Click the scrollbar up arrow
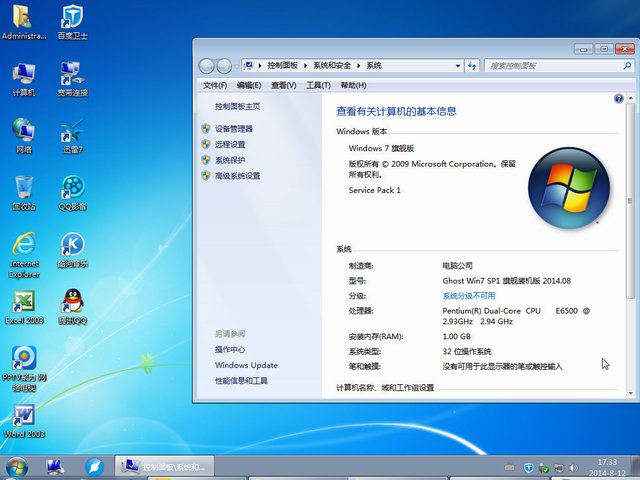This screenshot has width=640, height=480. tap(630, 98)
